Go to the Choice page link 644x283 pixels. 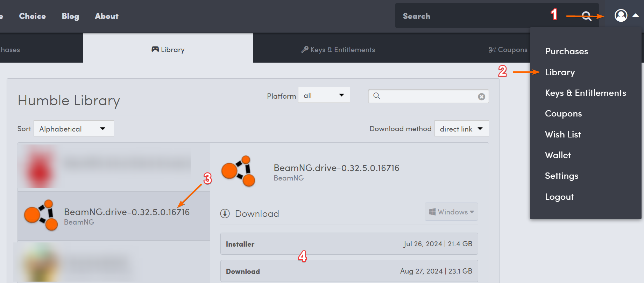coord(33,16)
